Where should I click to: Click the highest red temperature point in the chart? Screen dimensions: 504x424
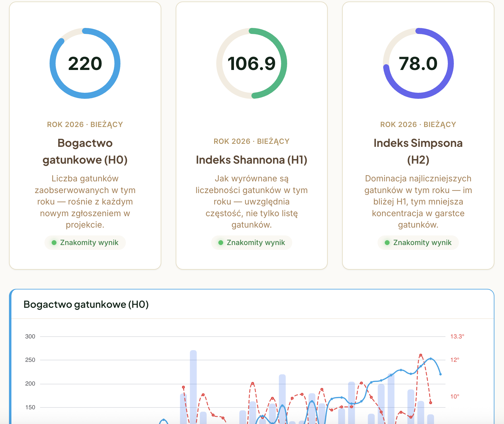click(421, 355)
